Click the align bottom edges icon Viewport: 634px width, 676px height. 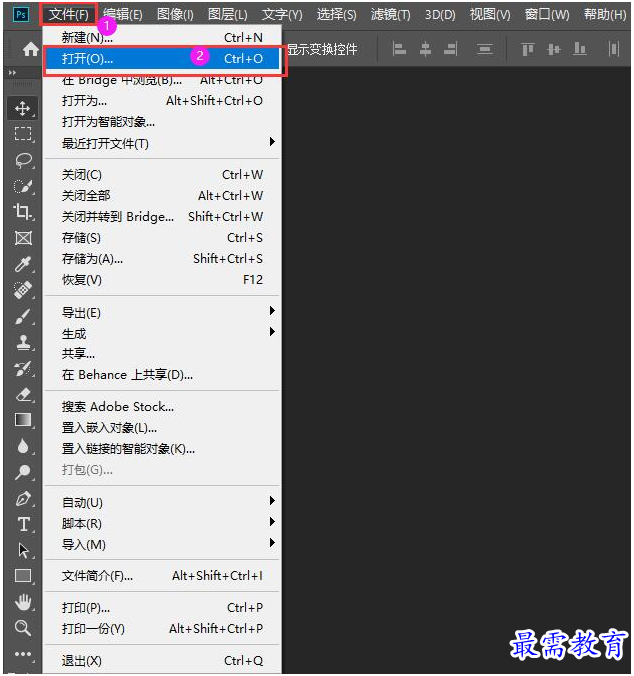coord(580,49)
